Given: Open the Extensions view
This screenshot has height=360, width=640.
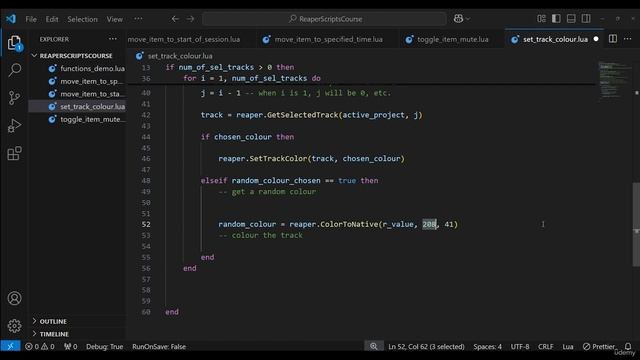Looking at the screenshot, I should coord(14,153).
